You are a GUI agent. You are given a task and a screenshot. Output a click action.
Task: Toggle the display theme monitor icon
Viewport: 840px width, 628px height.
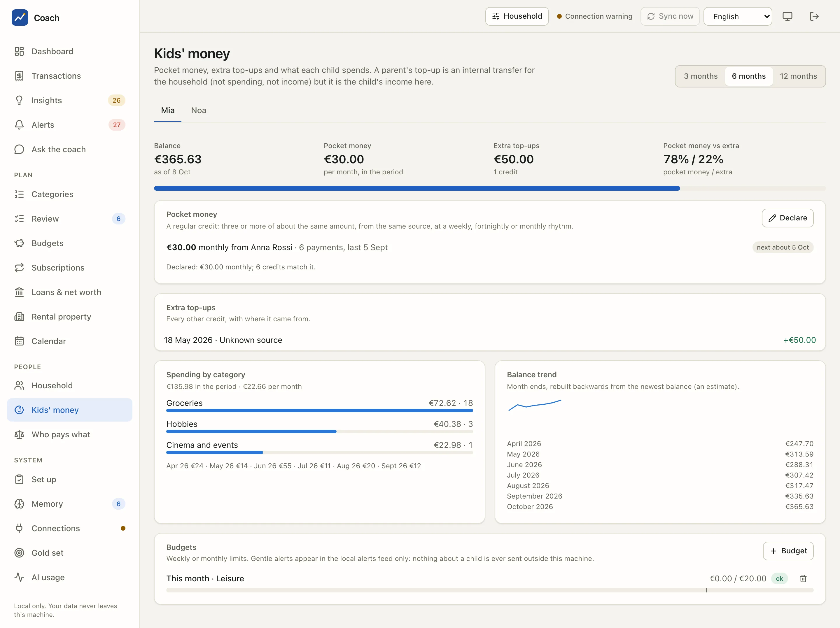[787, 16]
